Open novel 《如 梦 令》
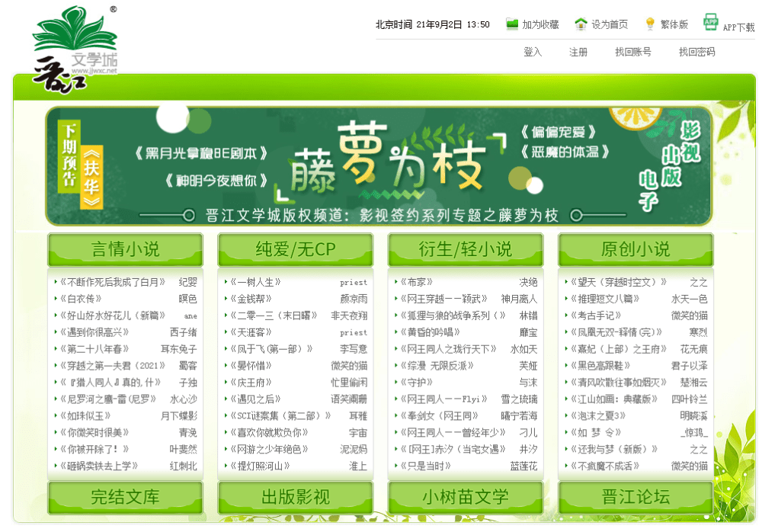 point(596,432)
